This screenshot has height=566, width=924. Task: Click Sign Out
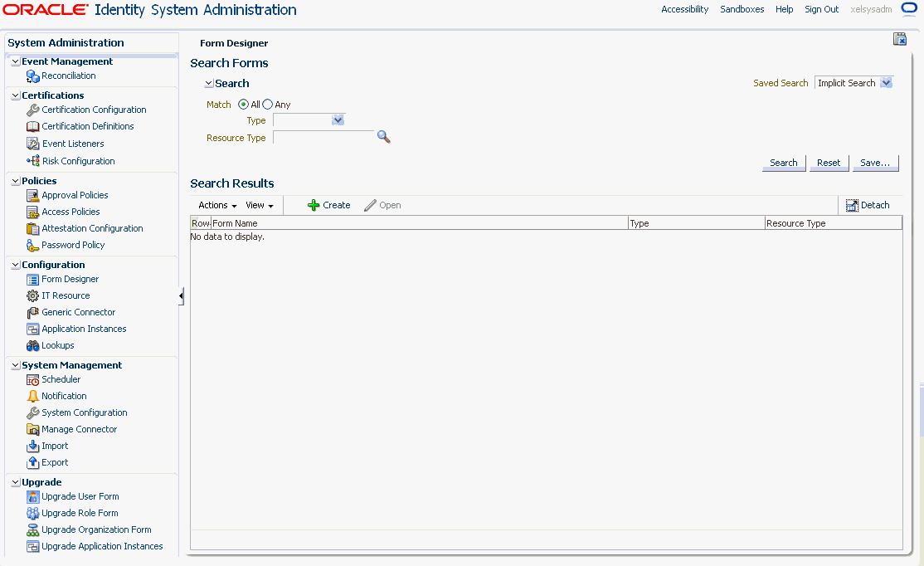coord(821,9)
